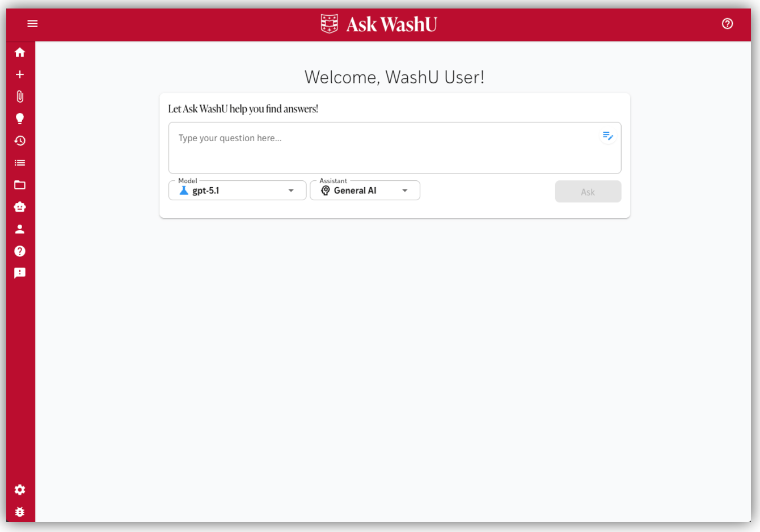Start a new chat with plus icon
The height and width of the screenshot is (532, 760).
[20, 74]
